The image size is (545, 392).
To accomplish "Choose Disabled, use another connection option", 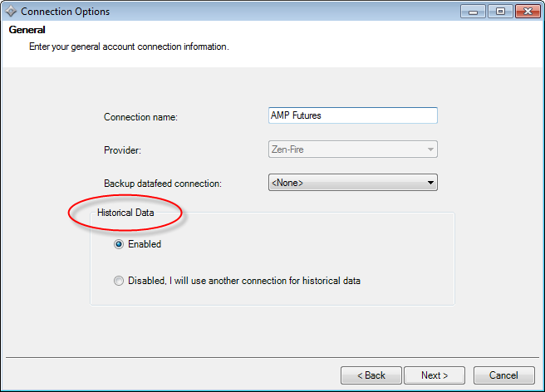I will pos(119,281).
